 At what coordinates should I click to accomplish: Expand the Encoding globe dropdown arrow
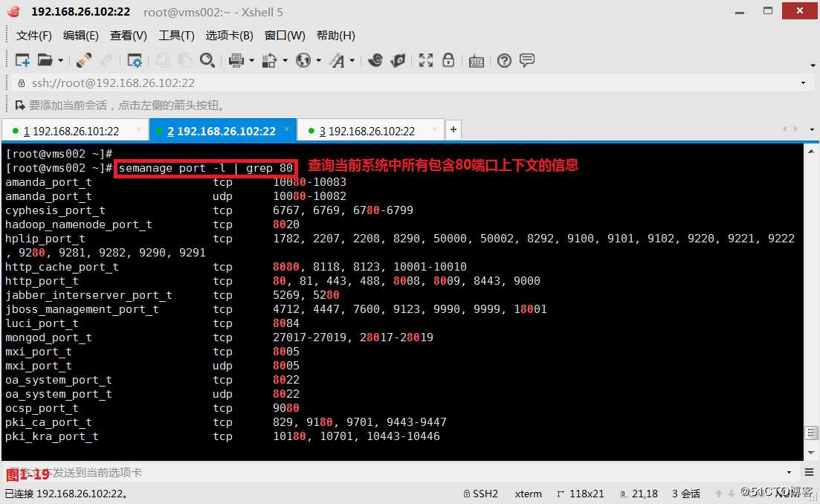pos(318,61)
